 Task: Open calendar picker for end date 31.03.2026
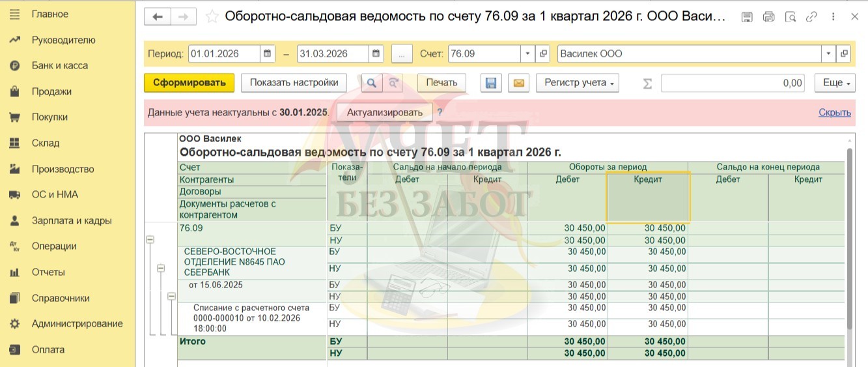(376, 54)
